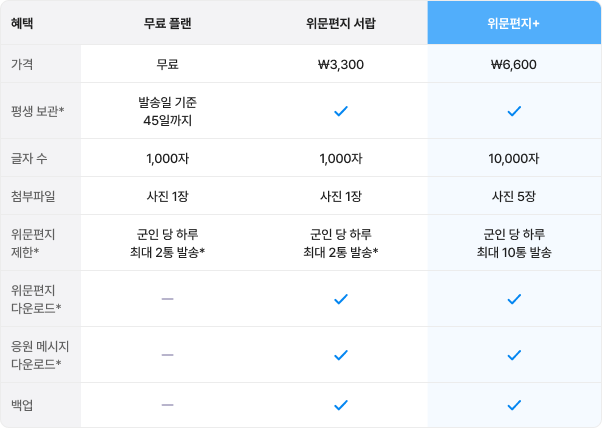
Task: Click the ₩6,600 price cell
Action: (x=514, y=64)
